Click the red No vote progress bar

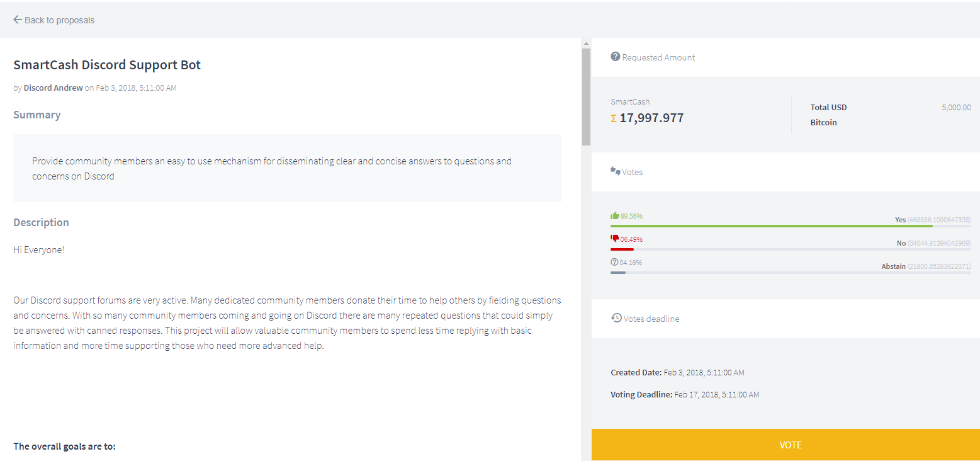click(x=622, y=249)
